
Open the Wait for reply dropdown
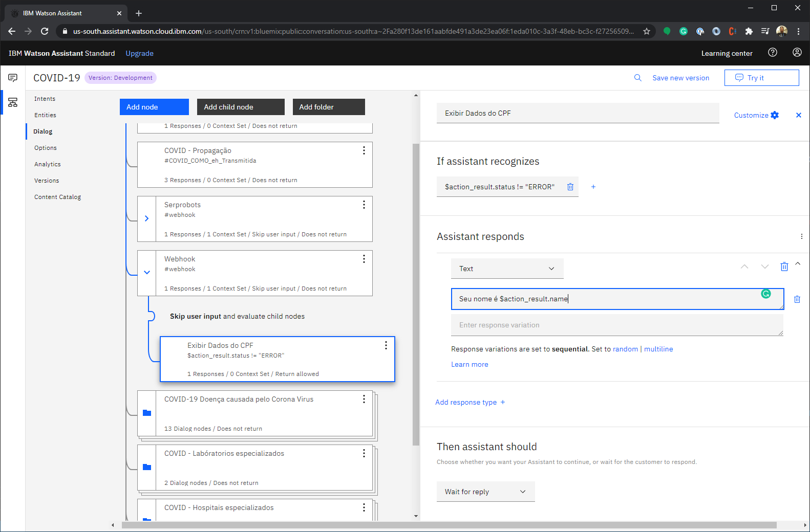[x=486, y=492]
